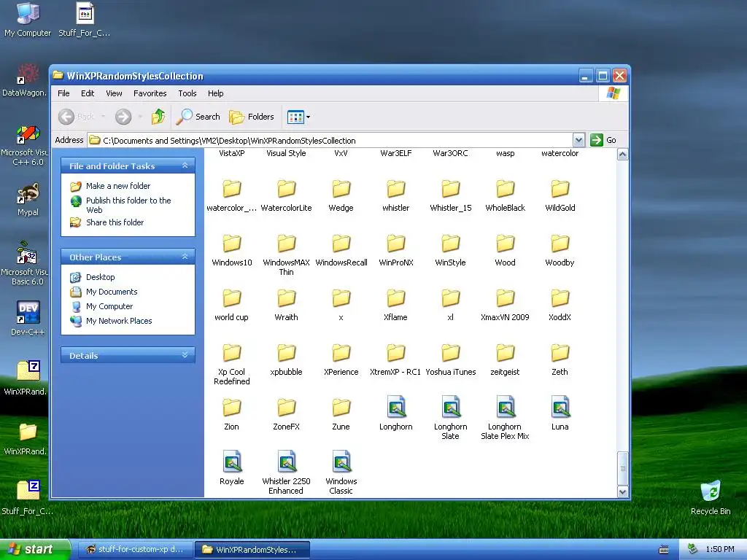Open the File menu

point(63,93)
